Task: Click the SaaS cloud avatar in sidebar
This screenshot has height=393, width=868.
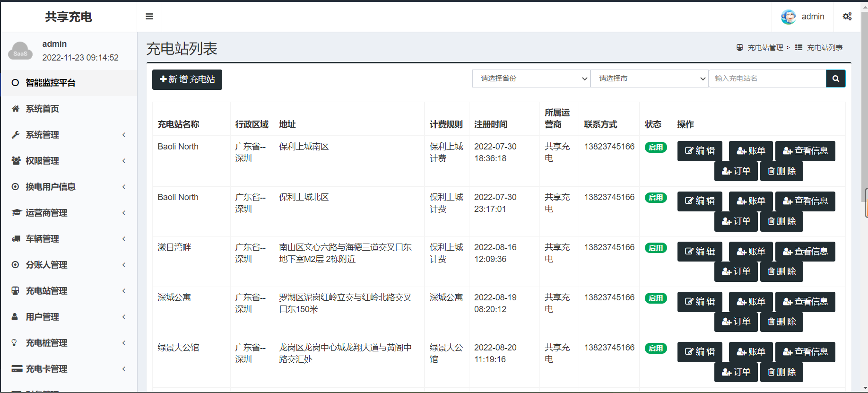Action: pyautogui.click(x=20, y=51)
